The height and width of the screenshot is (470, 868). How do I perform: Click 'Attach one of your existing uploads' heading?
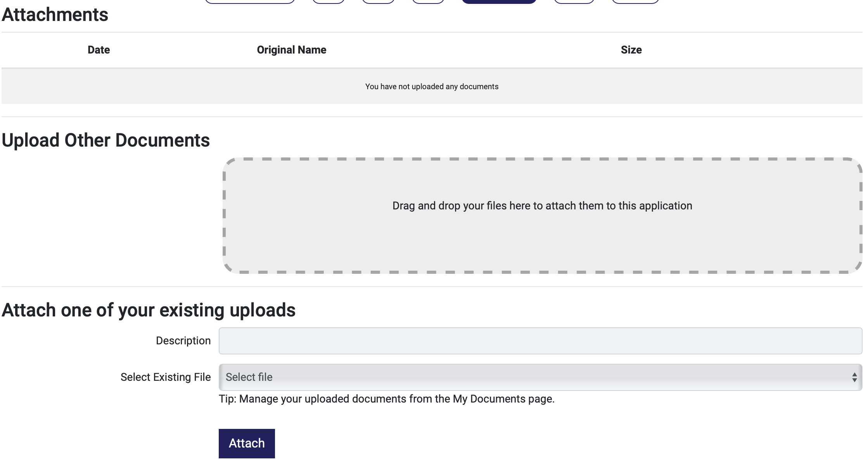[x=149, y=310]
